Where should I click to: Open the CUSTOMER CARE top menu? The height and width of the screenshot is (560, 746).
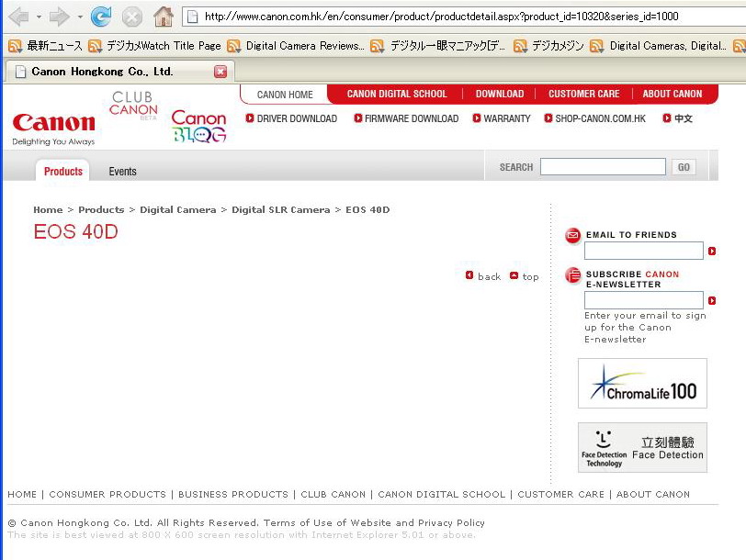pos(583,95)
